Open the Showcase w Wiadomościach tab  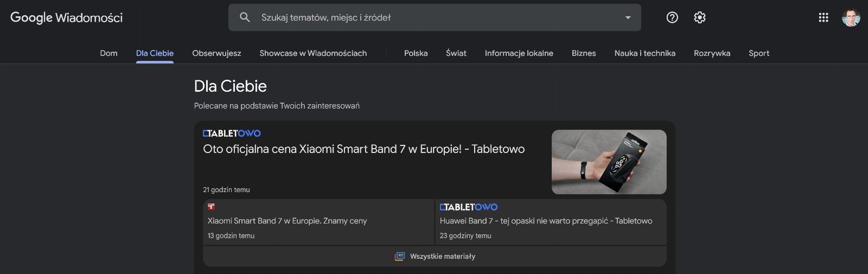pyautogui.click(x=313, y=53)
